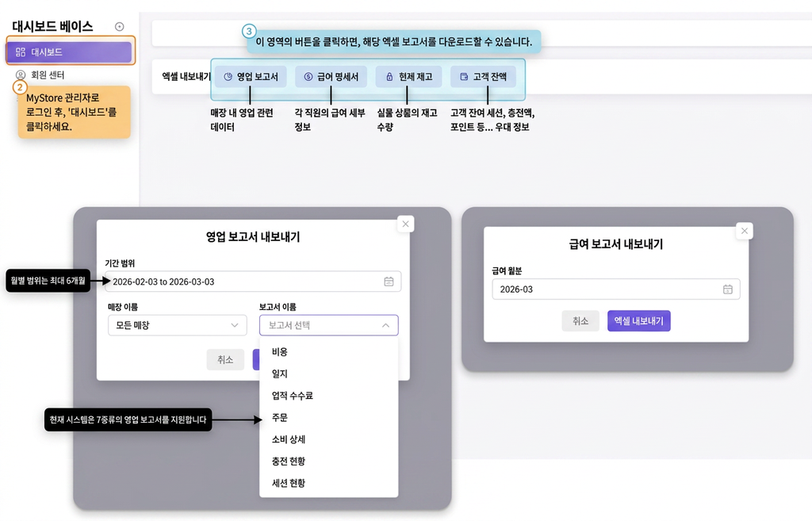
Task: Collapse the 보고서 이름 dropdown
Action: [329, 325]
